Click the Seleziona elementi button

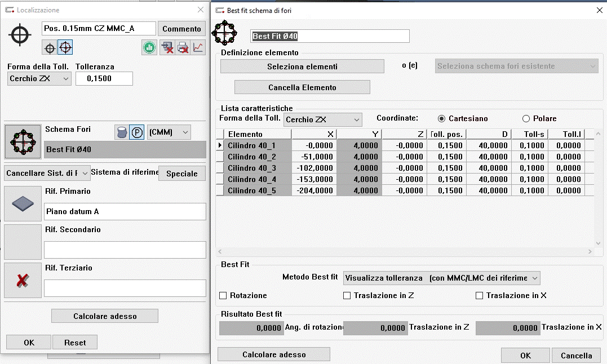coord(302,66)
